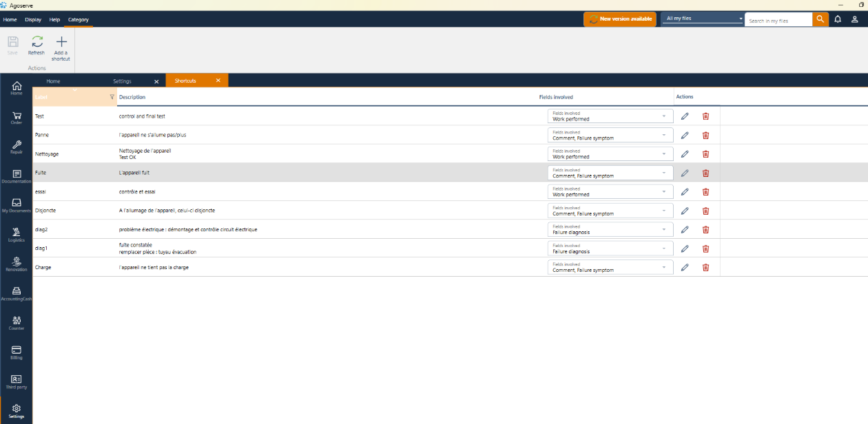The image size is (868, 424).
Task: Delete the Charge shortcut row
Action: tap(705, 267)
